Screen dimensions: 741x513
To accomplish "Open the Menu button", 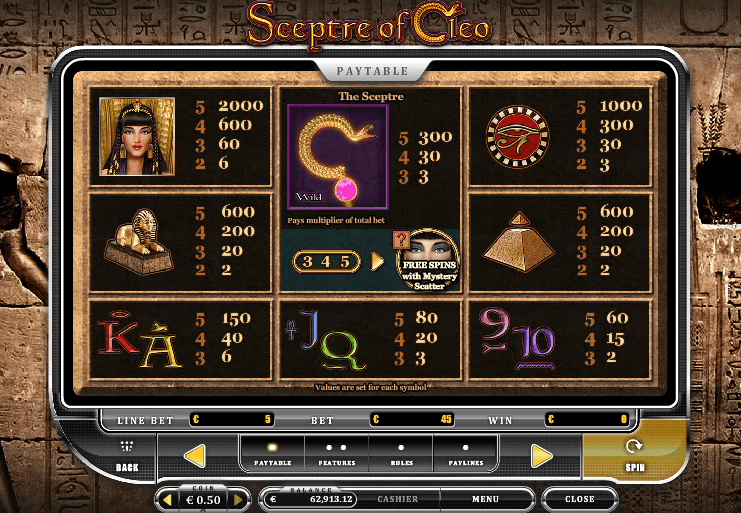I will click(485, 499).
